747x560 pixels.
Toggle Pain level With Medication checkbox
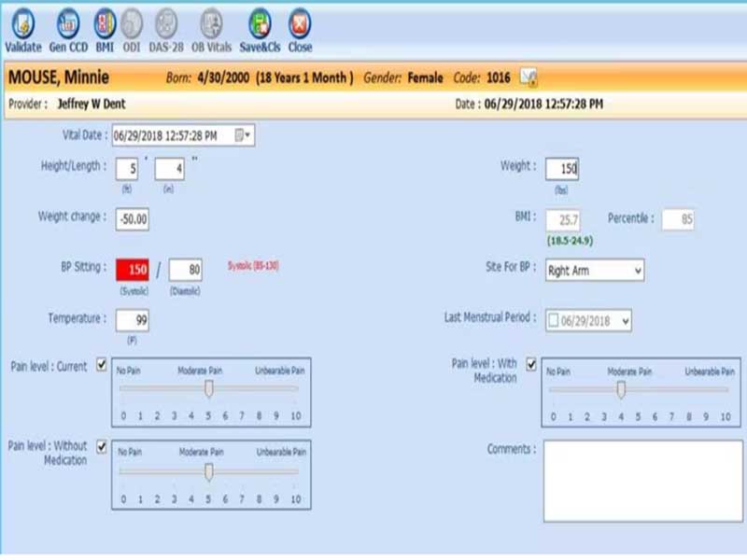(531, 365)
